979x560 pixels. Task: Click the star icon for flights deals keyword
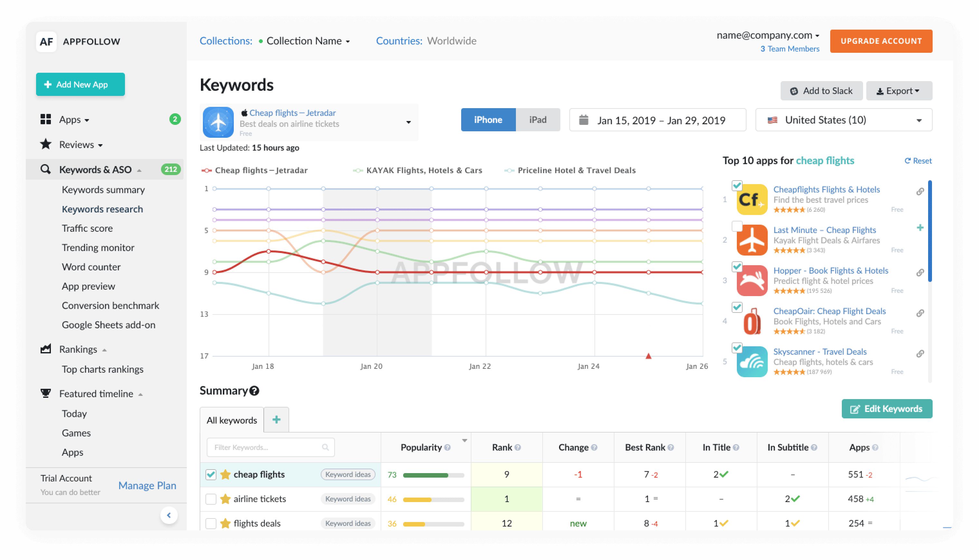click(x=225, y=523)
